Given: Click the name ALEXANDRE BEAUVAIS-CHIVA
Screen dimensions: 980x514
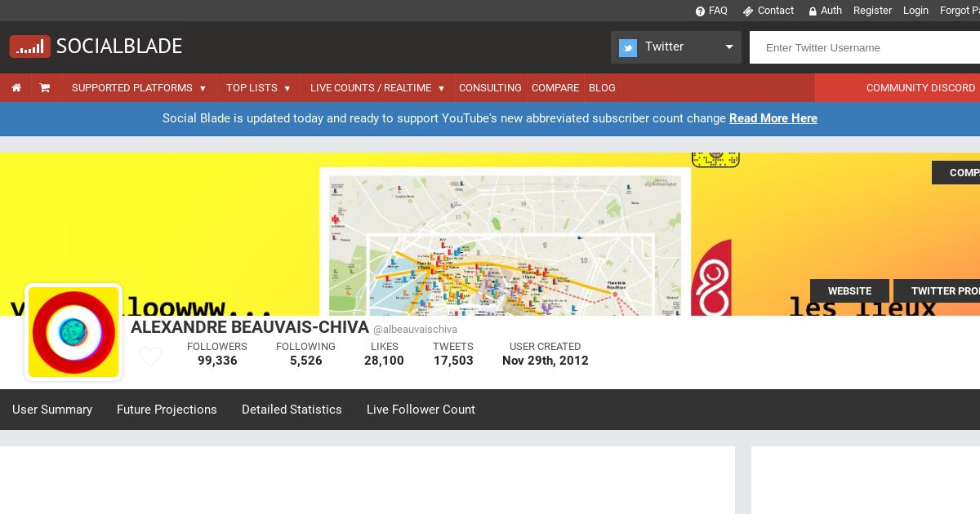Looking at the screenshot, I should (250, 327).
